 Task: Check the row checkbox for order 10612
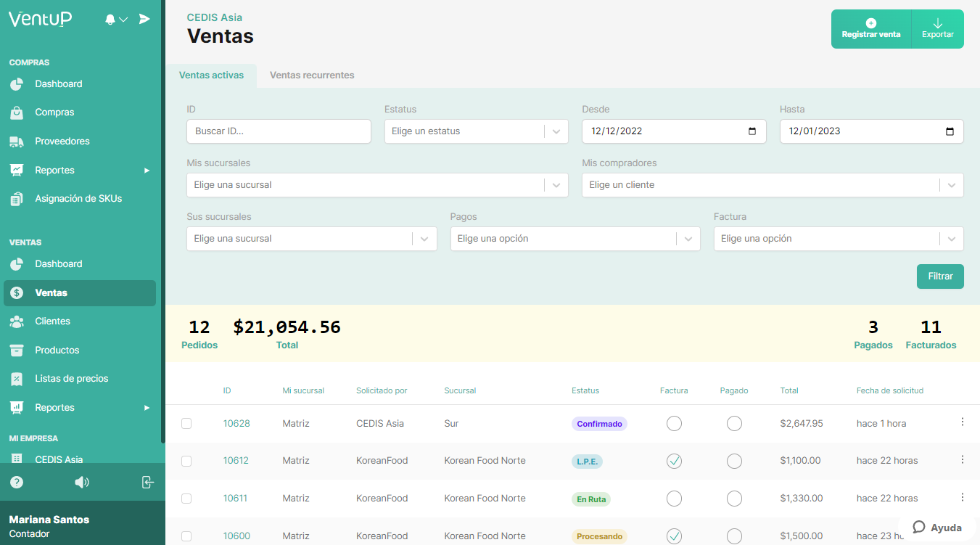(186, 461)
